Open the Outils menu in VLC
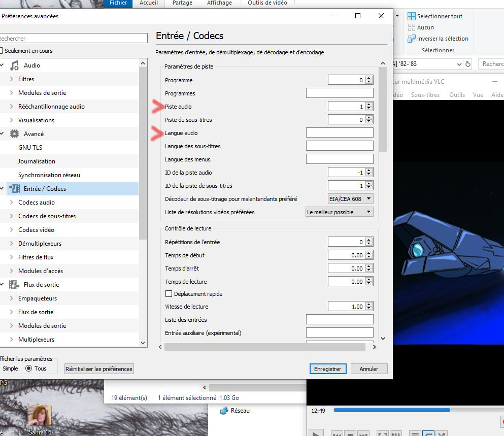504x436 pixels. (x=457, y=95)
